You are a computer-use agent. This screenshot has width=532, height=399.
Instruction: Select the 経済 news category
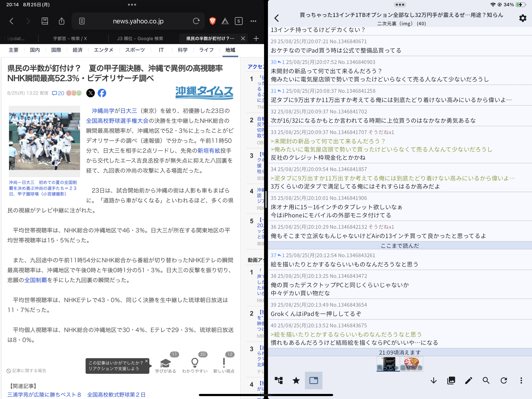click(x=78, y=50)
